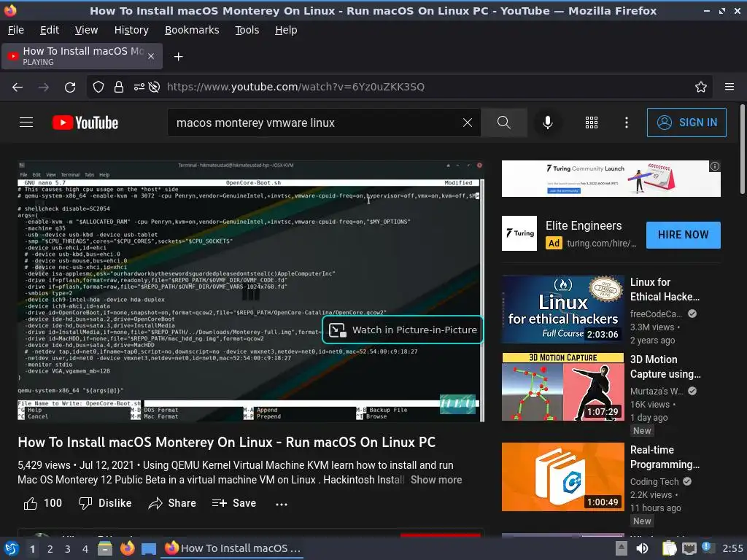Viewport: 747px width, 560px height.
Task: Switch to workspace 2 in taskbar
Action: coord(50,549)
